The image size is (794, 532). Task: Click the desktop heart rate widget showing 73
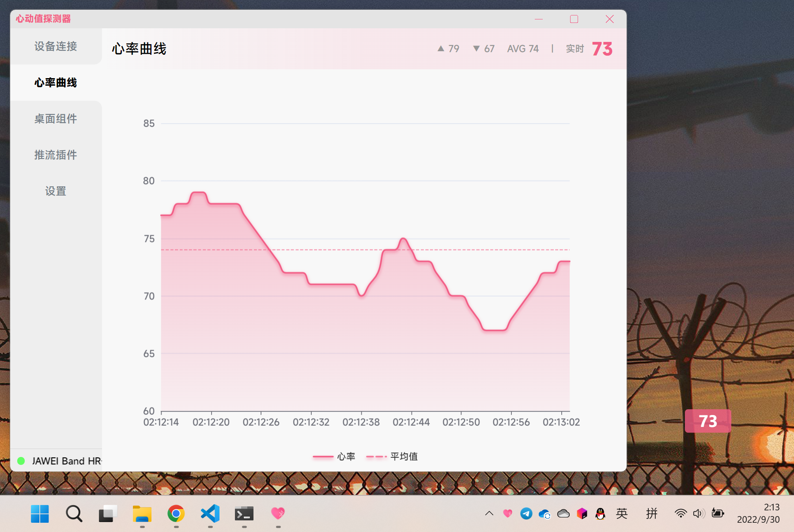point(708,421)
